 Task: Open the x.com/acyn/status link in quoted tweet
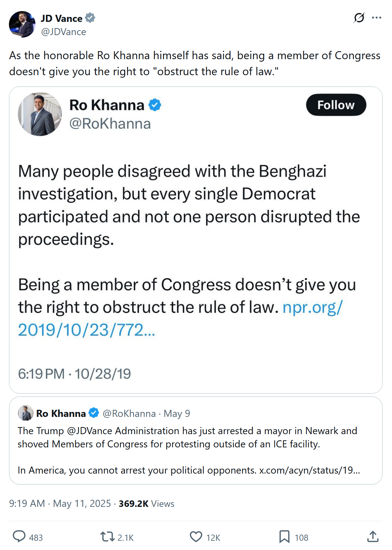click(309, 471)
